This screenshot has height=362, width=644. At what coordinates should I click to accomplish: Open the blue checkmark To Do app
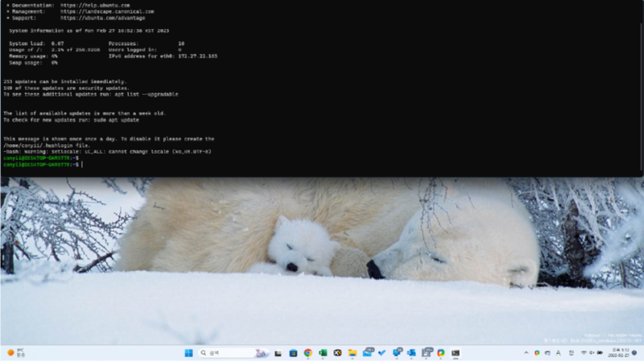382,352
